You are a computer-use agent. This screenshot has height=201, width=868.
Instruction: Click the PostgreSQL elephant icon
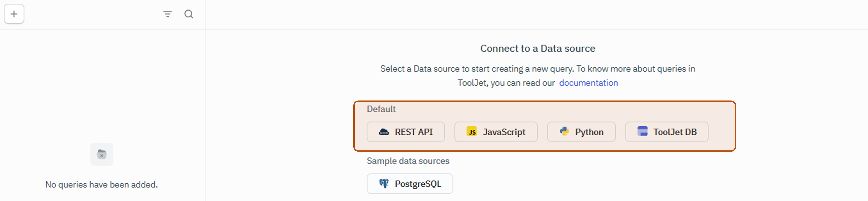click(x=384, y=184)
